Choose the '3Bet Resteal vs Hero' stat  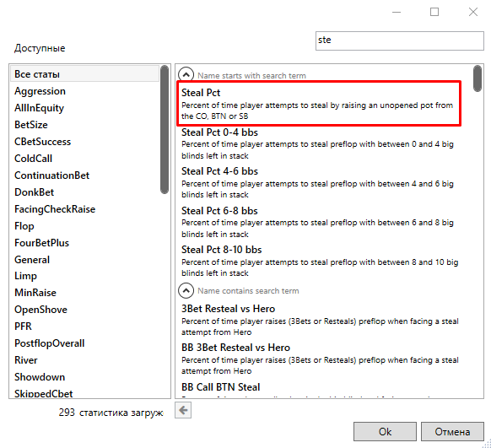(319, 321)
